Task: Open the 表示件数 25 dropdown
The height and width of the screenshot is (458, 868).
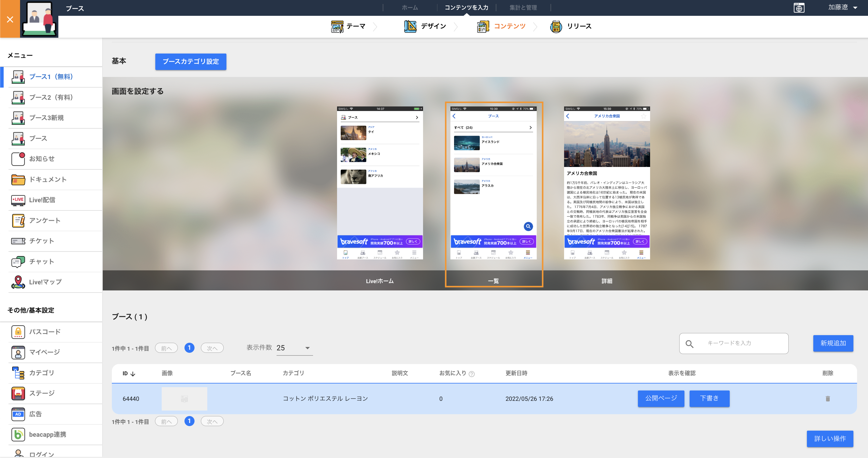Action: [x=294, y=348]
